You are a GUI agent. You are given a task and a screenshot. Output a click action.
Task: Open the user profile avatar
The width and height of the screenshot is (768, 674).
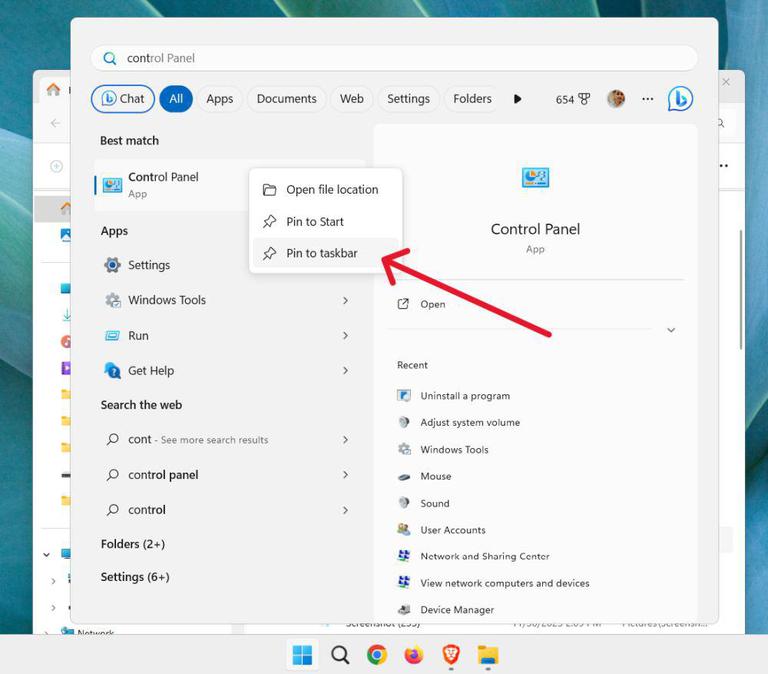(x=616, y=99)
